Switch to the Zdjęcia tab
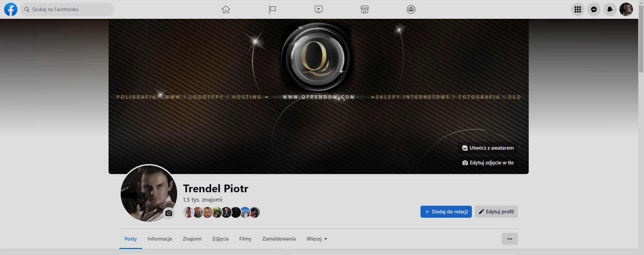The width and height of the screenshot is (644, 255). (x=220, y=239)
